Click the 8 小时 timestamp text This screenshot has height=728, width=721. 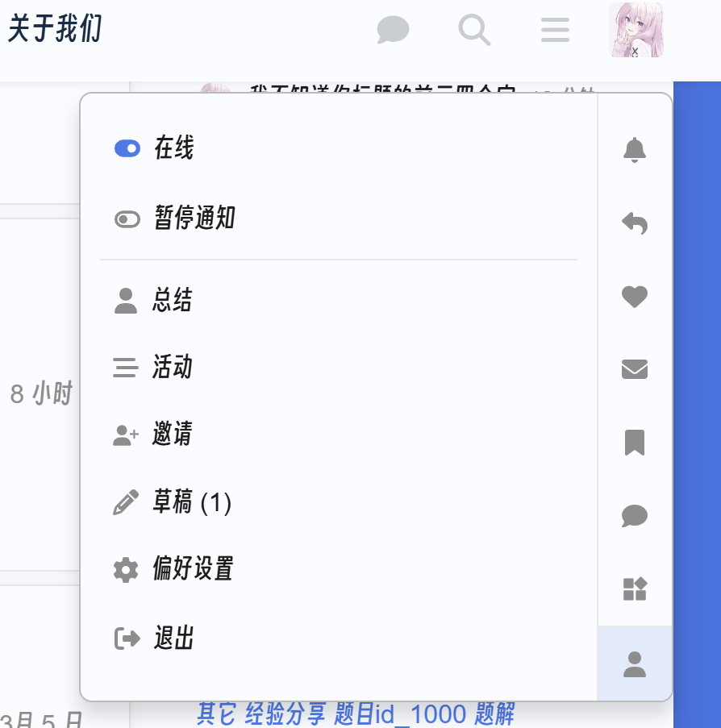(x=41, y=393)
